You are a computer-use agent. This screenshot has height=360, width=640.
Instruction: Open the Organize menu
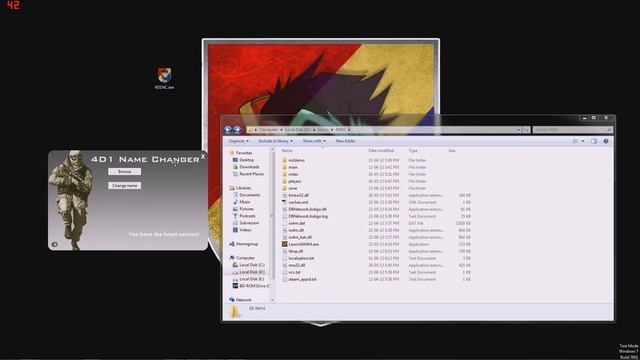pos(238,141)
